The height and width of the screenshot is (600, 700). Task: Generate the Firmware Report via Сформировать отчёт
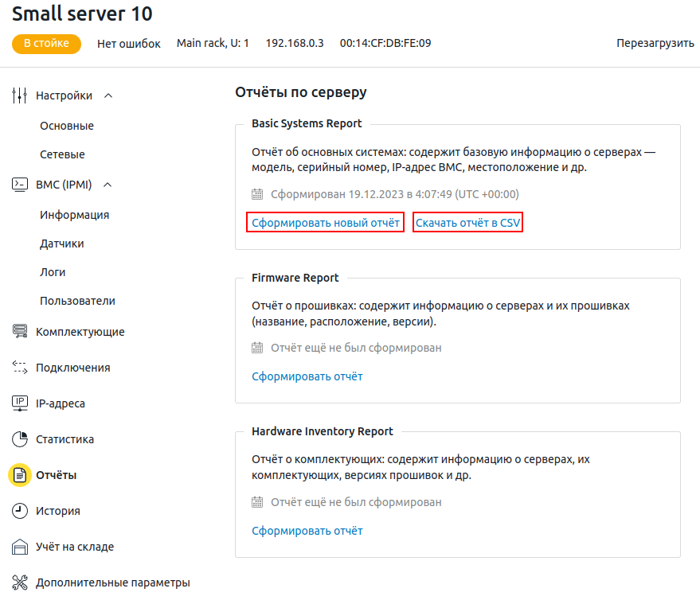(x=307, y=376)
